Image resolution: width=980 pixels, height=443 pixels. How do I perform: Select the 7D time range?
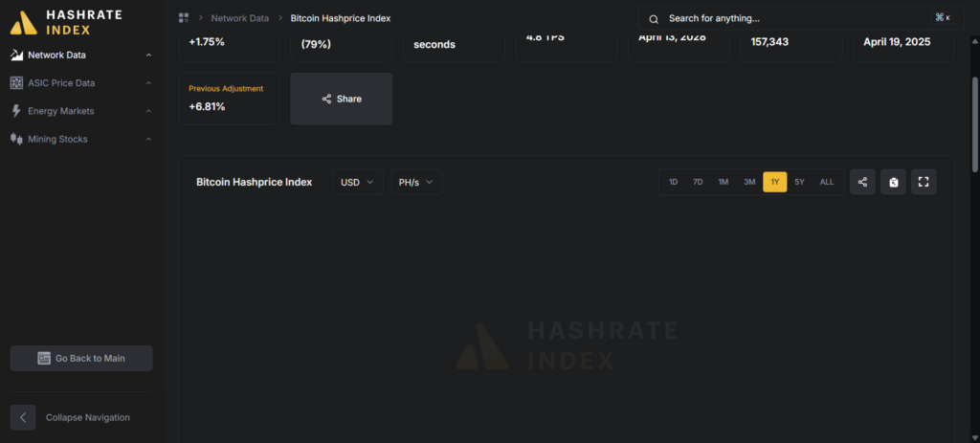point(698,182)
